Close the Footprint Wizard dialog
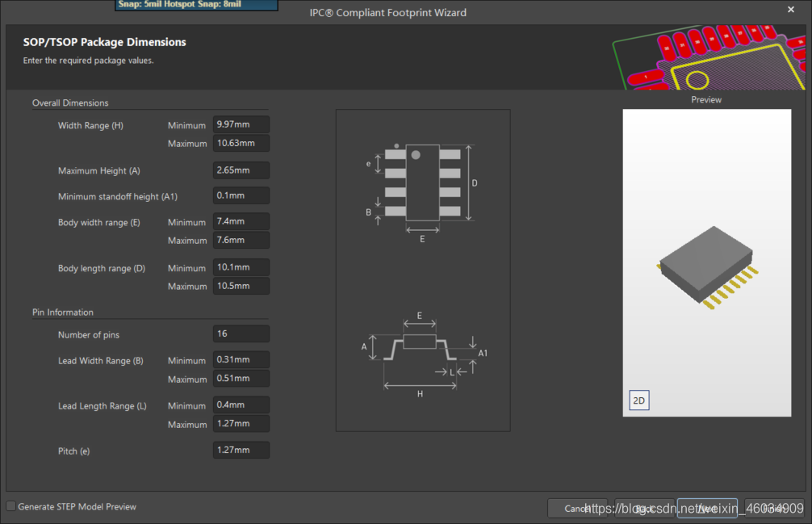 tap(791, 9)
